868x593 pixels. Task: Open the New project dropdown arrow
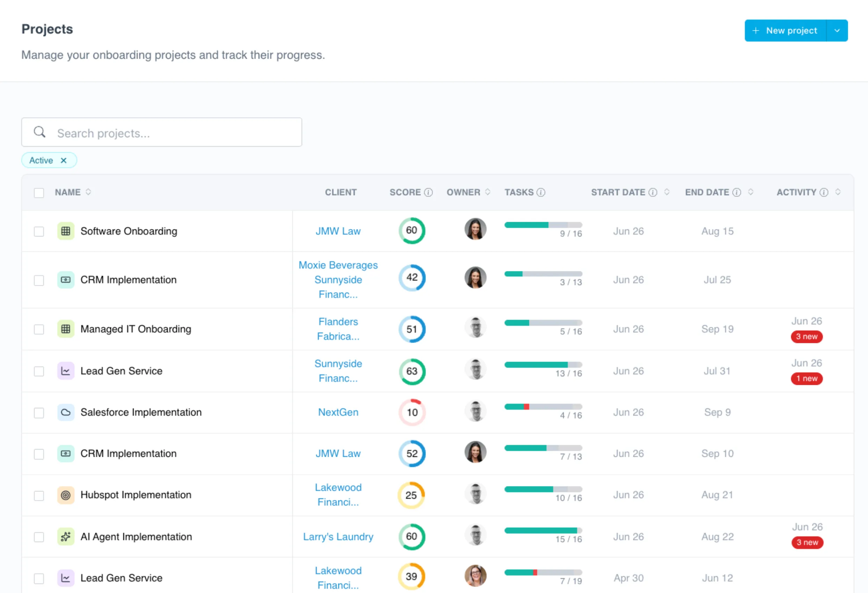coord(837,31)
